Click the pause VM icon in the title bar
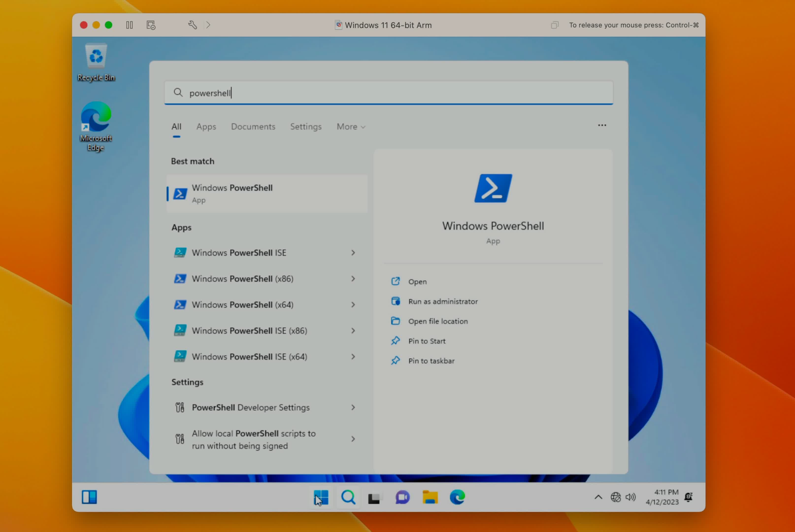 (129, 25)
